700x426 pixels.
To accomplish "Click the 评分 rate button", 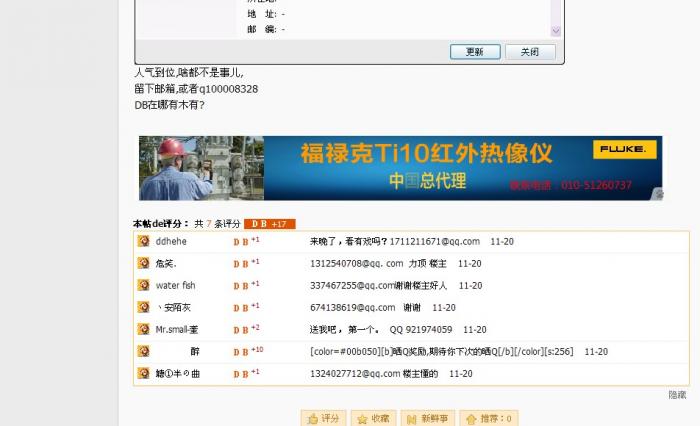I will 323,418.
